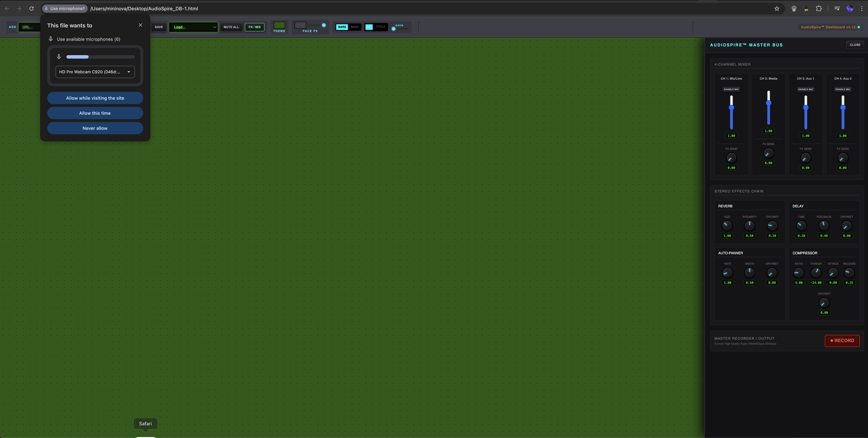The height and width of the screenshot is (438, 868).
Task: Click the SAVE icon in the toolbar
Action: click(x=159, y=27)
